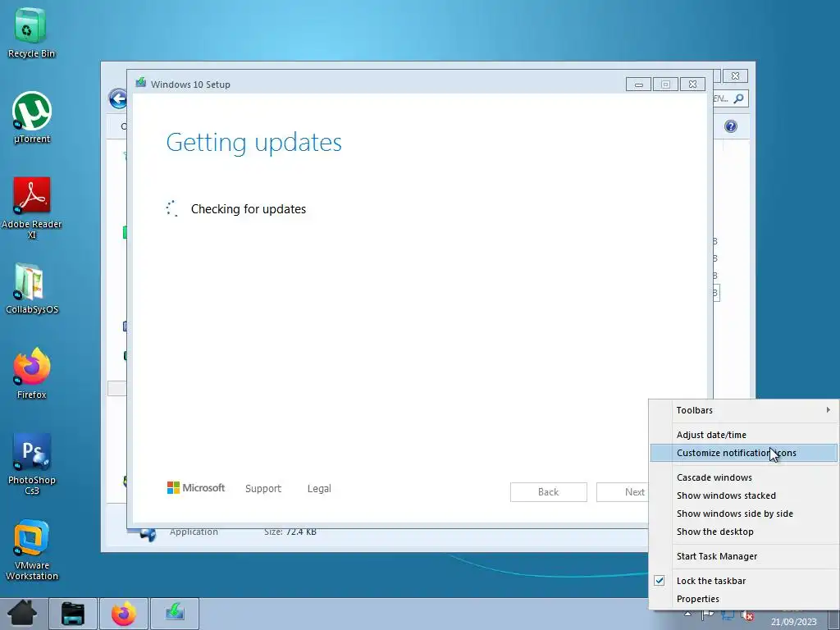
Task: Select Show windows side by side
Action: click(x=744, y=514)
